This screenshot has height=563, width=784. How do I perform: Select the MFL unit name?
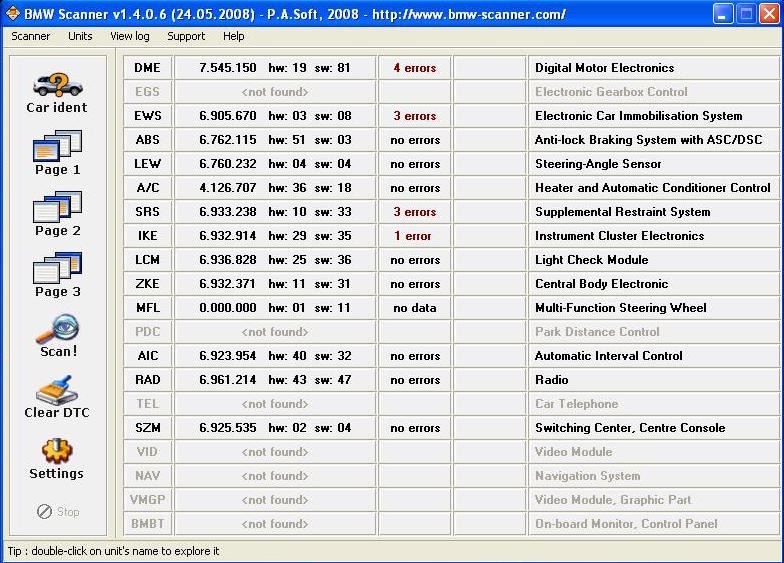coord(148,308)
